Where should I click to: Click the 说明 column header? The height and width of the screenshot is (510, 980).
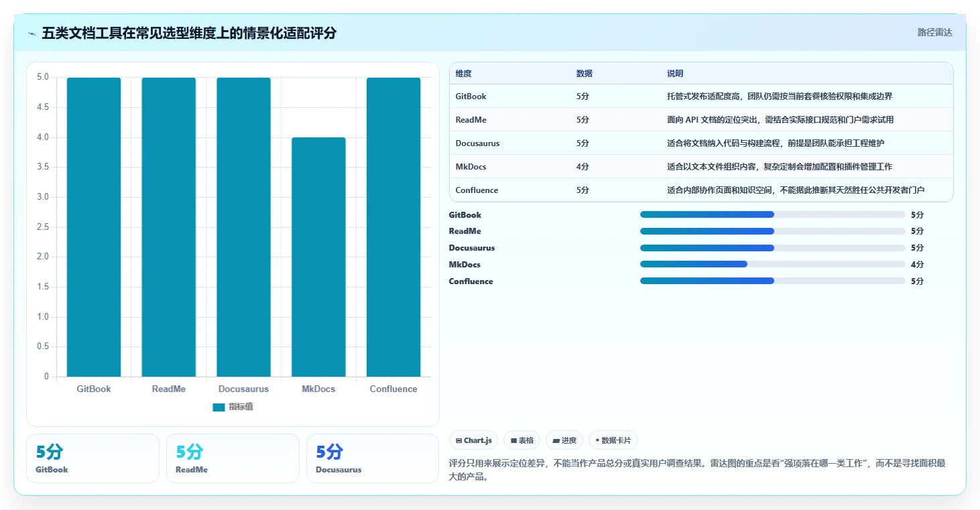675,74
